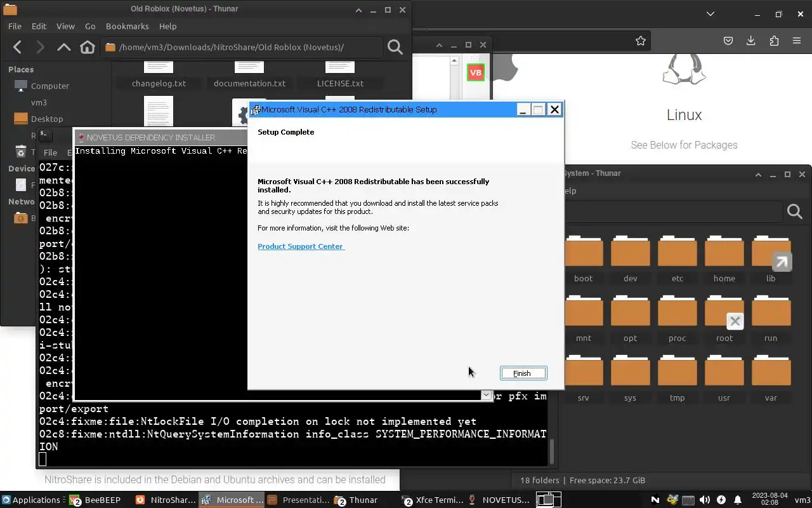Click scroll-down arrow under Novetus installer window
812x508 pixels.
(x=486, y=395)
